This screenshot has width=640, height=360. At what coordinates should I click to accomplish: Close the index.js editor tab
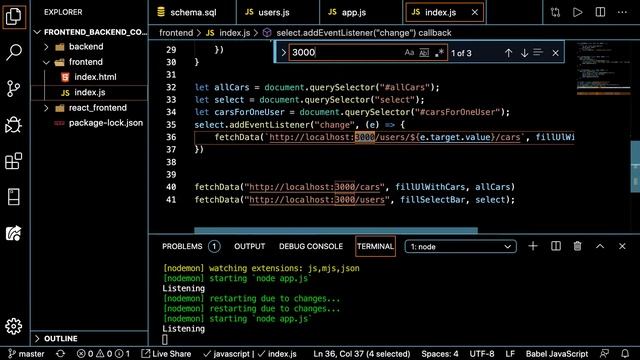click(475, 13)
